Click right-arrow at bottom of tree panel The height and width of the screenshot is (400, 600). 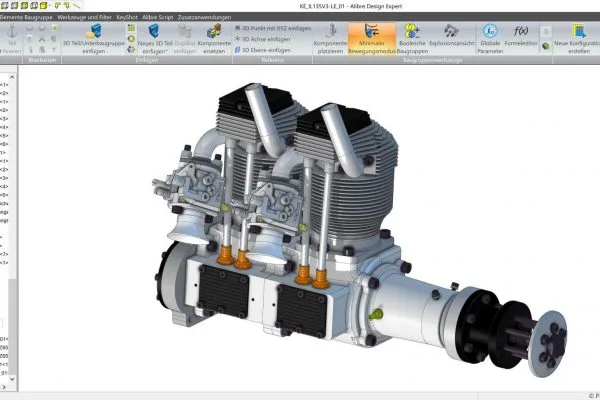(x=4, y=387)
